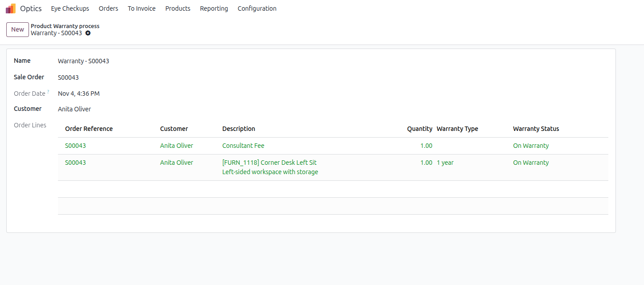This screenshot has width=644, height=285.
Task: Open the Configuration menu
Action: pyautogui.click(x=257, y=8)
